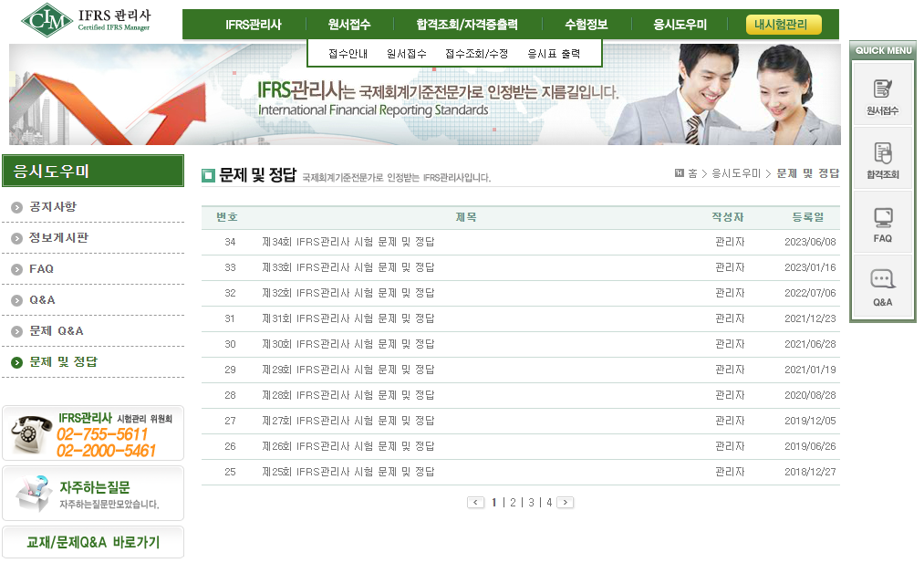Click the arrow bullet beside 정보게시판
Image resolution: width=924 pixels, height=563 pixels.
(17, 239)
